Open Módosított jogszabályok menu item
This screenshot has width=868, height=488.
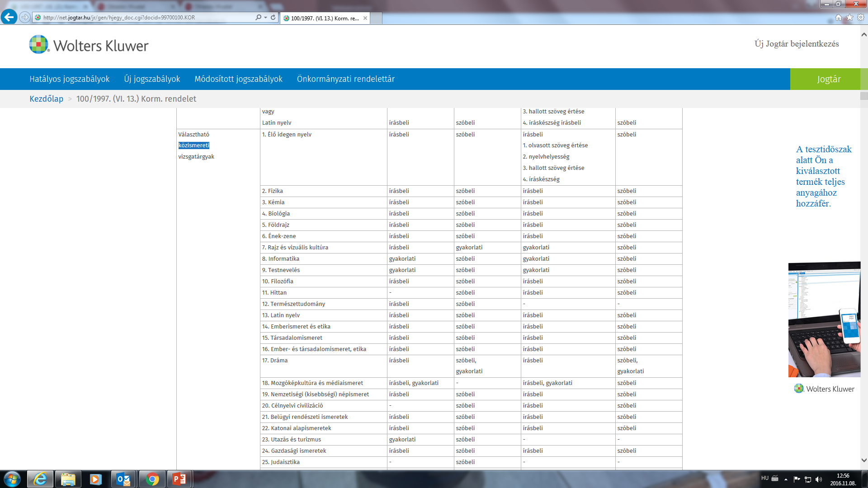tap(238, 79)
